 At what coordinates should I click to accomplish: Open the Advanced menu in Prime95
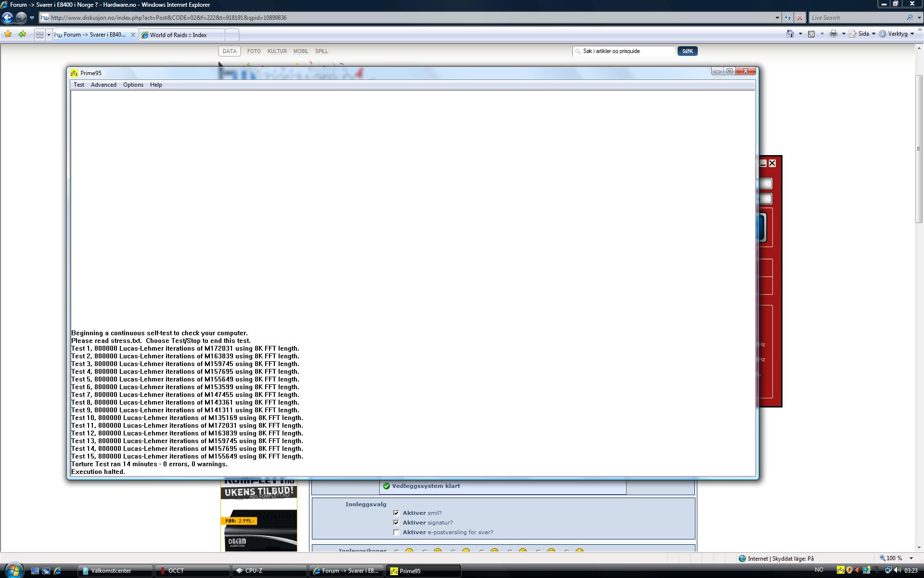pos(103,85)
